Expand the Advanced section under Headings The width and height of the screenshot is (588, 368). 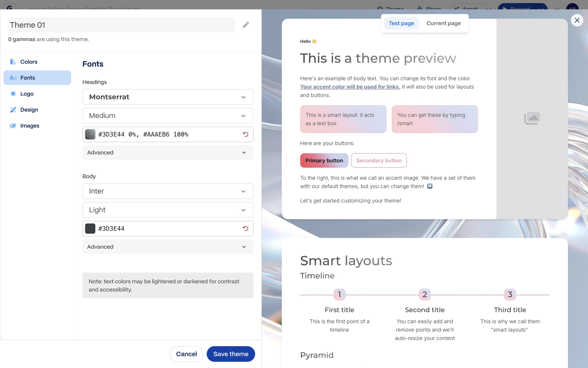pos(168,152)
